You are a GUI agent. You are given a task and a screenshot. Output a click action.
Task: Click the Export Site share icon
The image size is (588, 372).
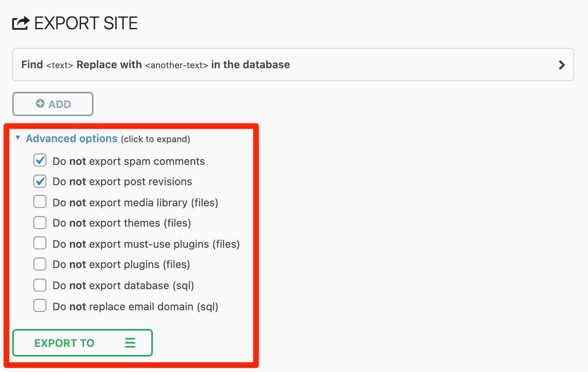tap(21, 23)
